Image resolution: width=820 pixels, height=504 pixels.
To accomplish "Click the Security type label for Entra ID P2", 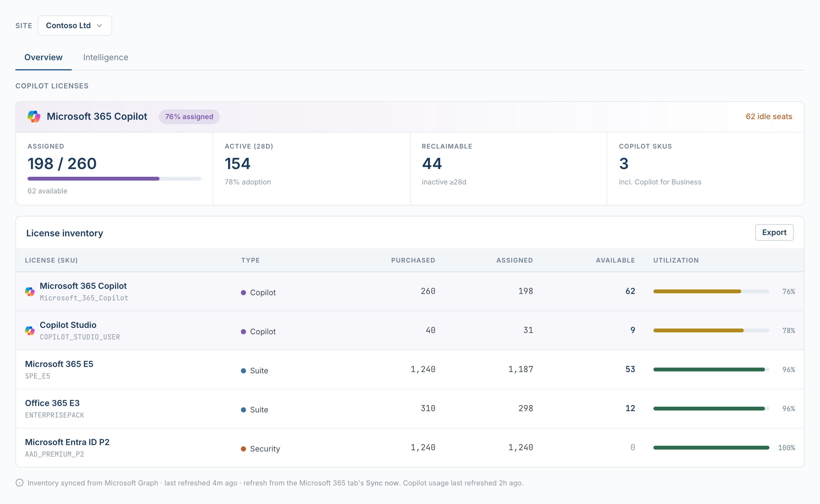I will pyautogui.click(x=265, y=449).
